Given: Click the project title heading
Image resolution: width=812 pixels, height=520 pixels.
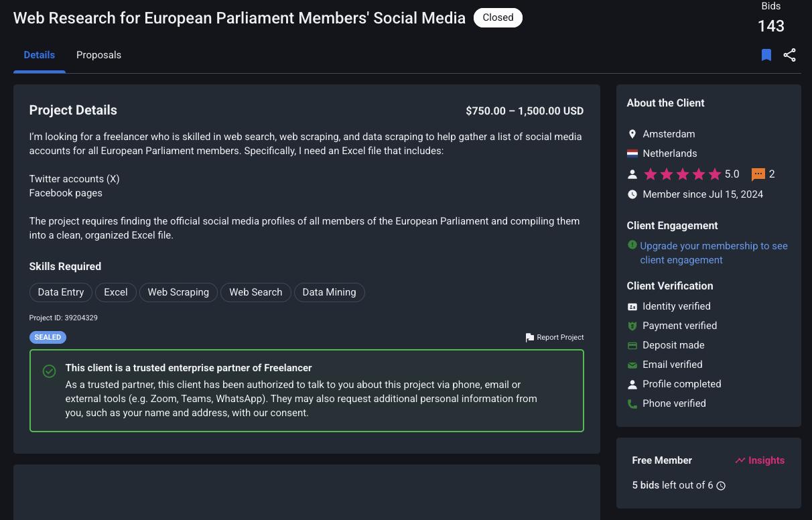Looking at the screenshot, I should (239, 18).
